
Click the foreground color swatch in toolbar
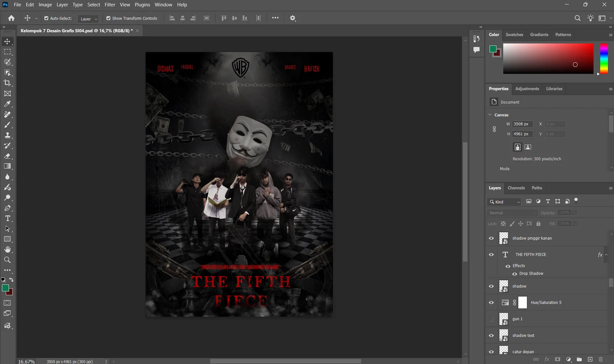tap(5, 288)
